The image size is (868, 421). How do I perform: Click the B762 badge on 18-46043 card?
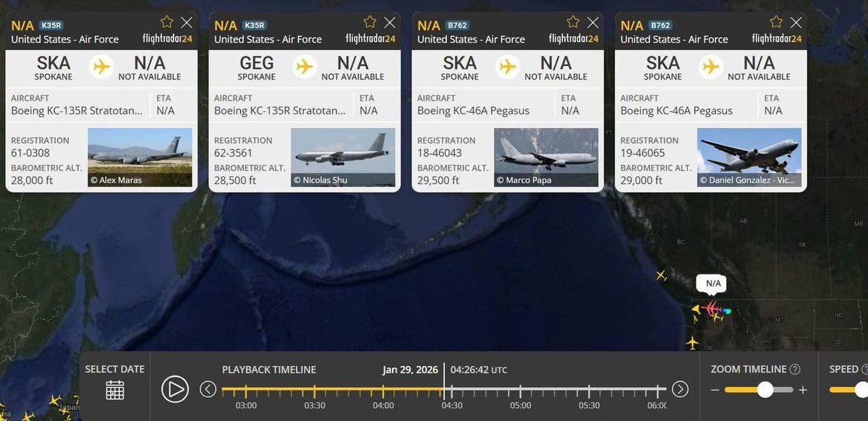click(x=458, y=25)
